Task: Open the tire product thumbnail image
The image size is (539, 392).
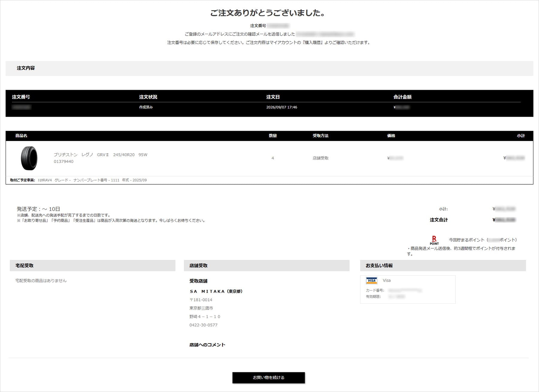Action: pyautogui.click(x=29, y=158)
